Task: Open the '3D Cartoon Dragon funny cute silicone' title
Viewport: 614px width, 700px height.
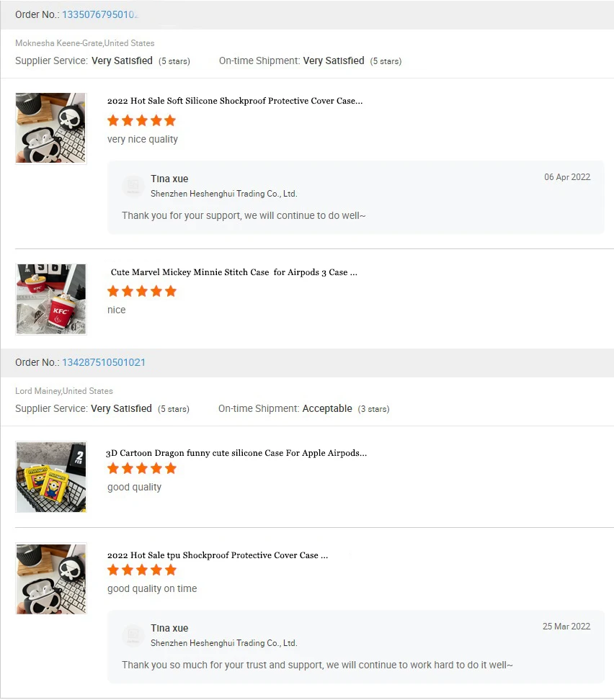Action: coord(236,453)
